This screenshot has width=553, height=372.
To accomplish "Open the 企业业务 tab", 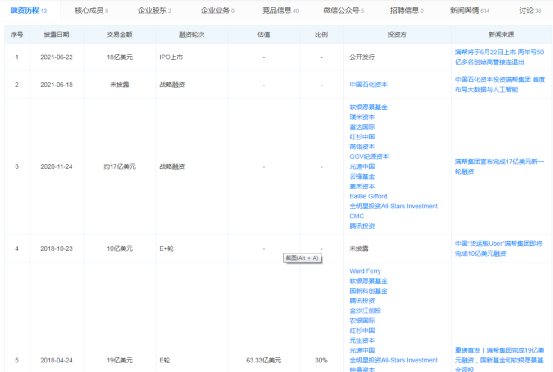I will (x=218, y=11).
